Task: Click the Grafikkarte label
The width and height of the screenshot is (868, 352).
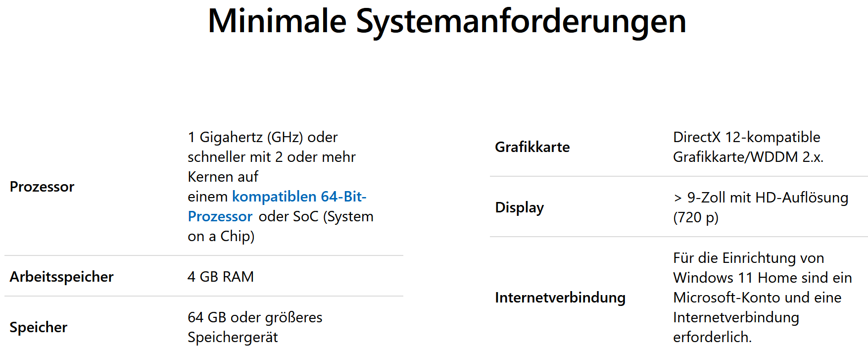Action: (532, 147)
